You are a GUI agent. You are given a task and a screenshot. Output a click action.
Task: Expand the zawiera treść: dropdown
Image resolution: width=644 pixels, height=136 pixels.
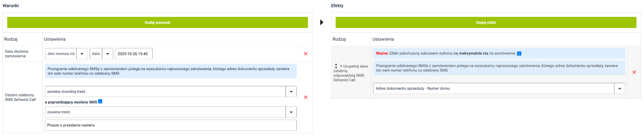[291, 112]
